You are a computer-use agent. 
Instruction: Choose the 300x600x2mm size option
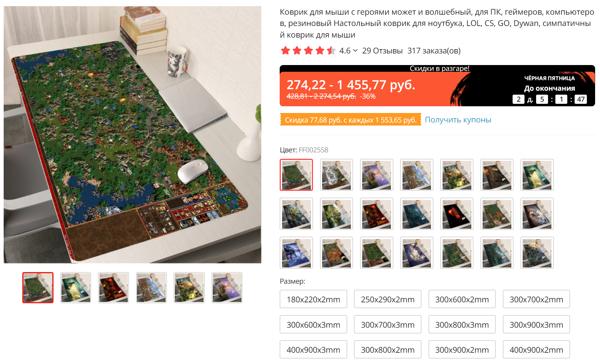(x=462, y=299)
